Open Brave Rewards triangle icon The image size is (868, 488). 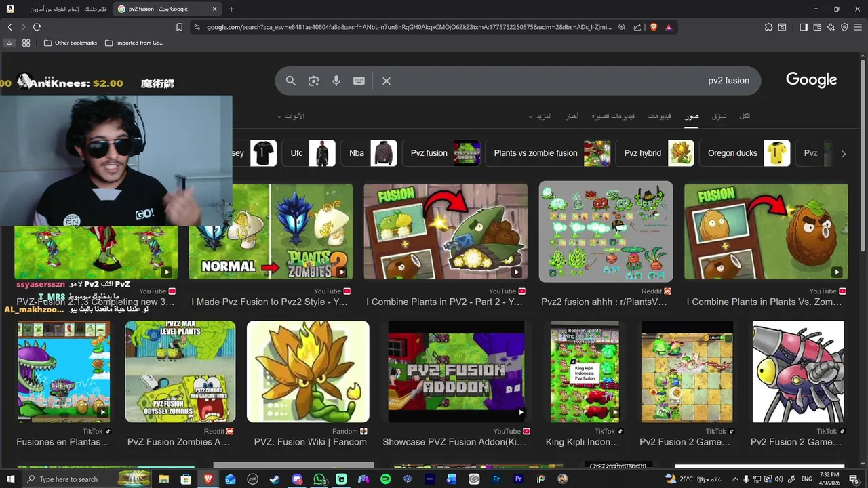pos(669,27)
